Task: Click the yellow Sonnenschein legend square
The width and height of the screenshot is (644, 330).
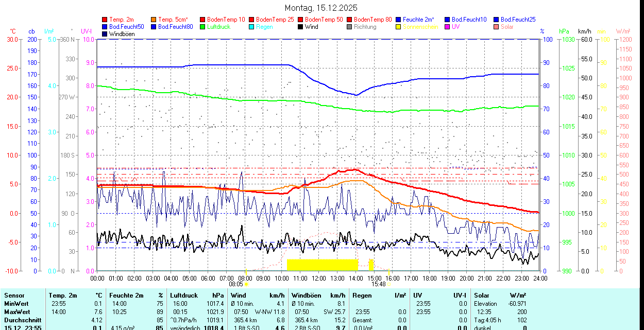Action: coord(399,27)
